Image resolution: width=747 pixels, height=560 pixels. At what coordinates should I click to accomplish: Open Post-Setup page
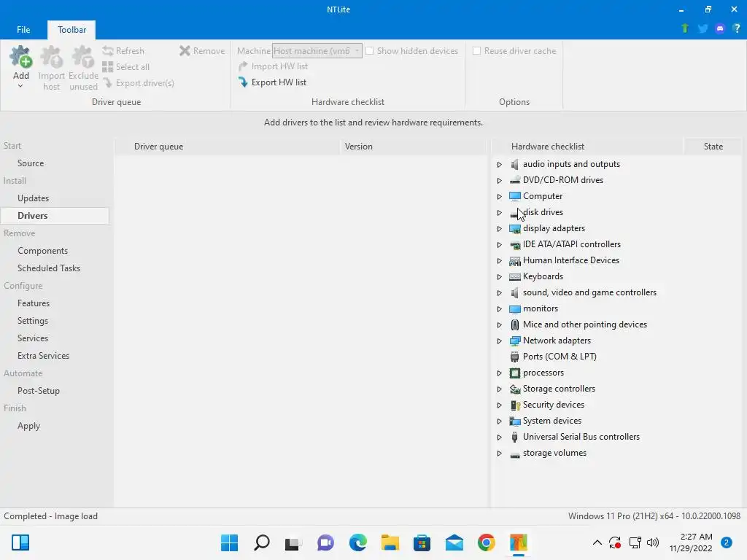(x=38, y=391)
